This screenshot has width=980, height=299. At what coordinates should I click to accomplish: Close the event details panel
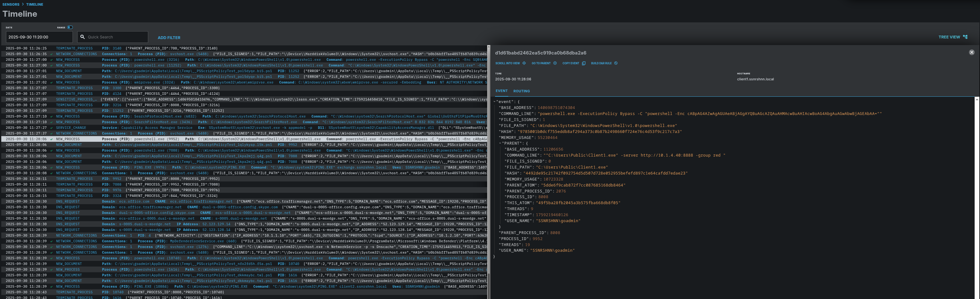971,52
